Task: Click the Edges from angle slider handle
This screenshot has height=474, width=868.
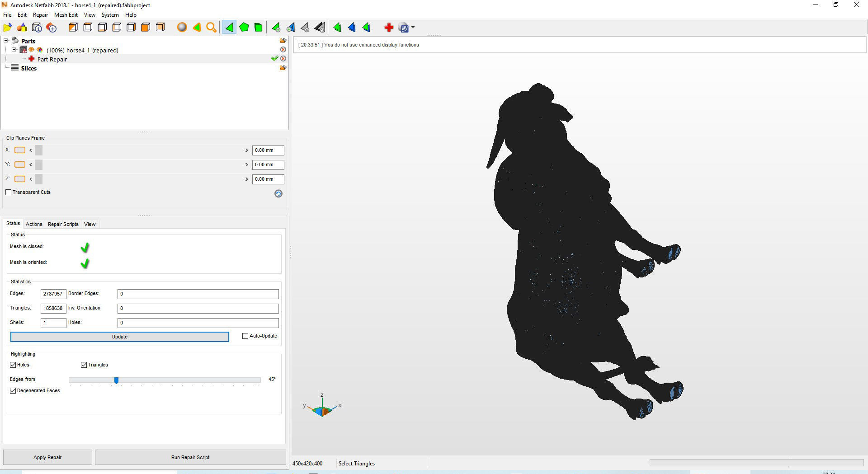Action: (116, 380)
